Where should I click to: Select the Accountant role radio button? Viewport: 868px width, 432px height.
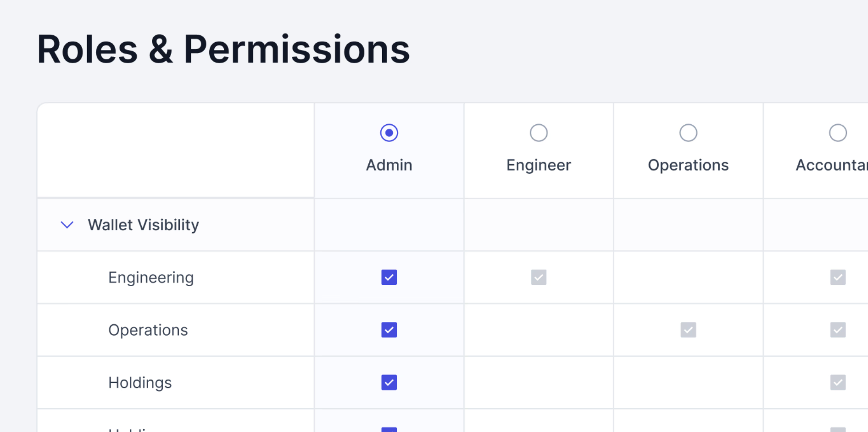(x=838, y=133)
